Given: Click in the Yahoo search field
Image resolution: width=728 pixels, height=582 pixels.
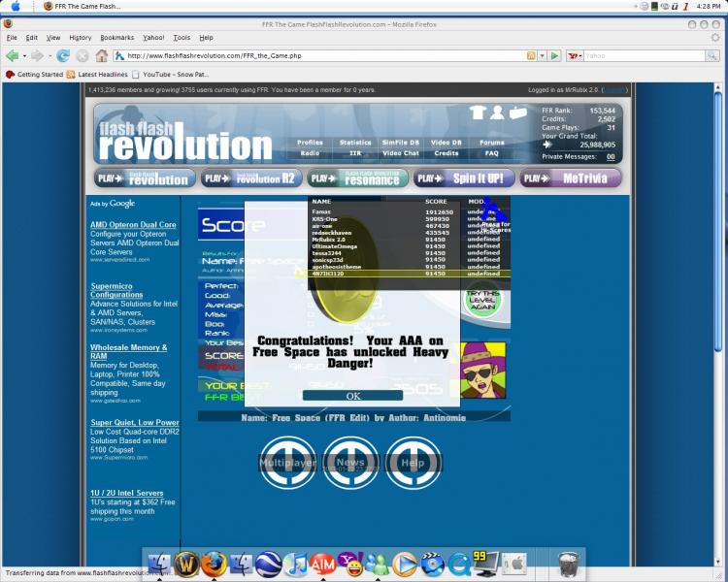Looking at the screenshot, I should 641,55.
